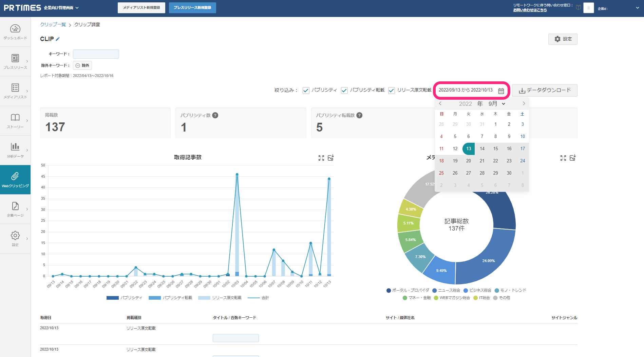Click メディアリスト新規登録 button
644x357 pixels.
(x=141, y=8)
